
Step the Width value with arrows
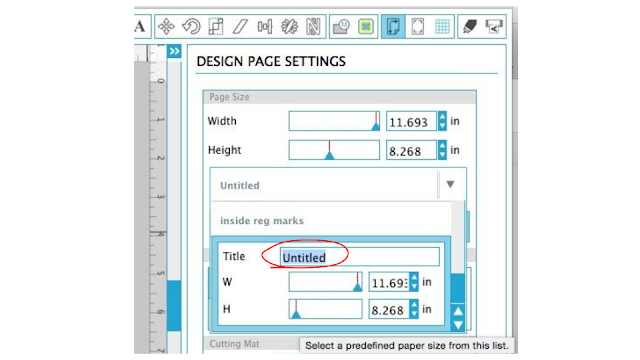(442, 121)
